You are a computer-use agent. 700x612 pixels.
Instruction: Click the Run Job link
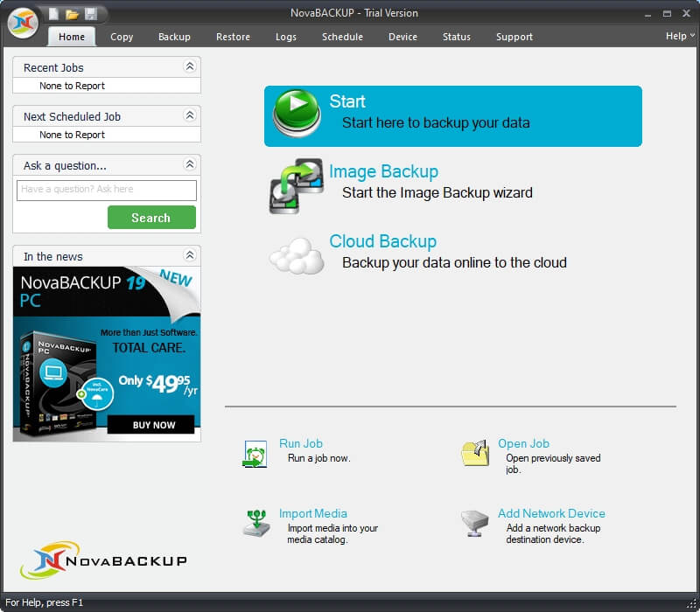click(x=301, y=443)
